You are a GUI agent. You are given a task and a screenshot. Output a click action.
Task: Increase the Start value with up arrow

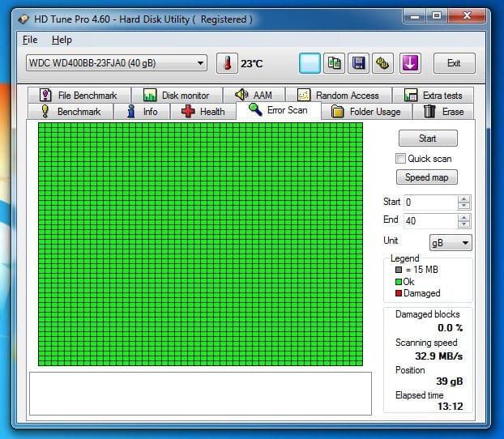tap(463, 199)
